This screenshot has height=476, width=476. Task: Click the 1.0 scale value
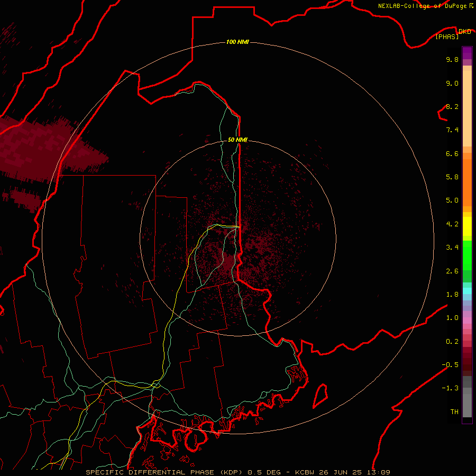tap(452, 318)
